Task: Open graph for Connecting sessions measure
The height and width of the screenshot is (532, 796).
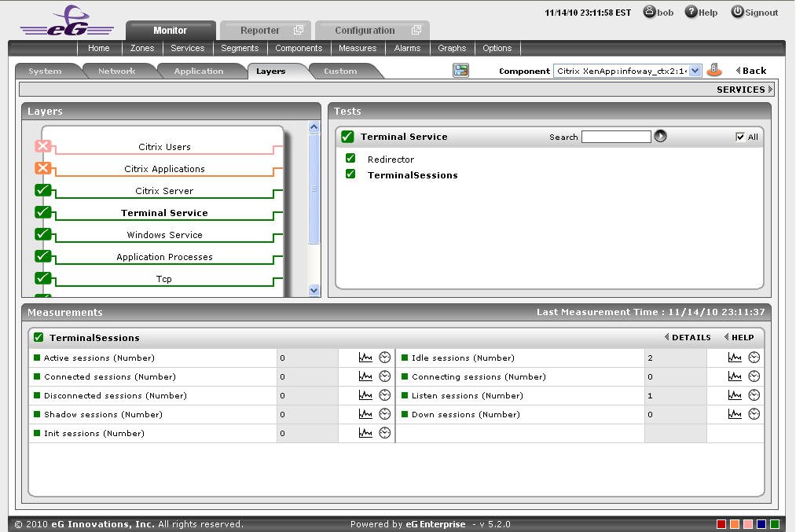Action: [735, 376]
